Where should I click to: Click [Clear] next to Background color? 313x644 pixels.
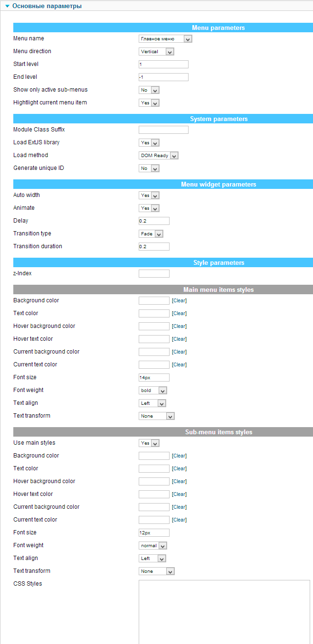click(179, 300)
